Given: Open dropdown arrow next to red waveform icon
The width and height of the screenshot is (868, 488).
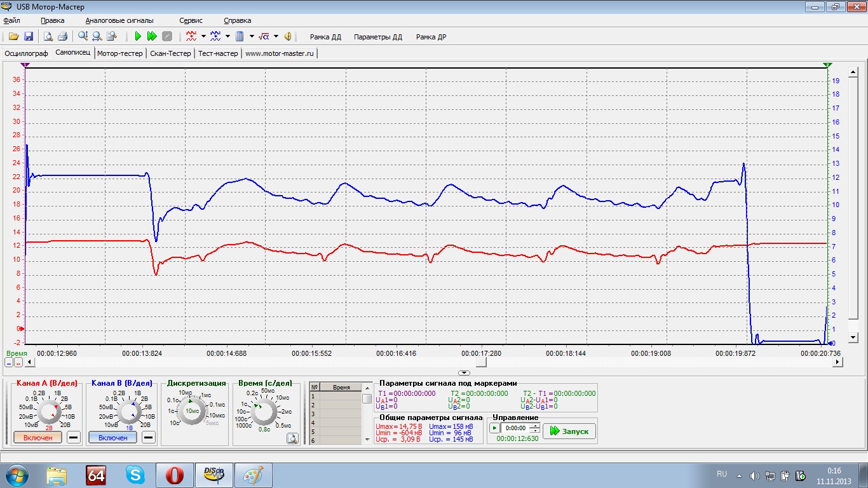Looking at the screenshot, I should [203, 37].
